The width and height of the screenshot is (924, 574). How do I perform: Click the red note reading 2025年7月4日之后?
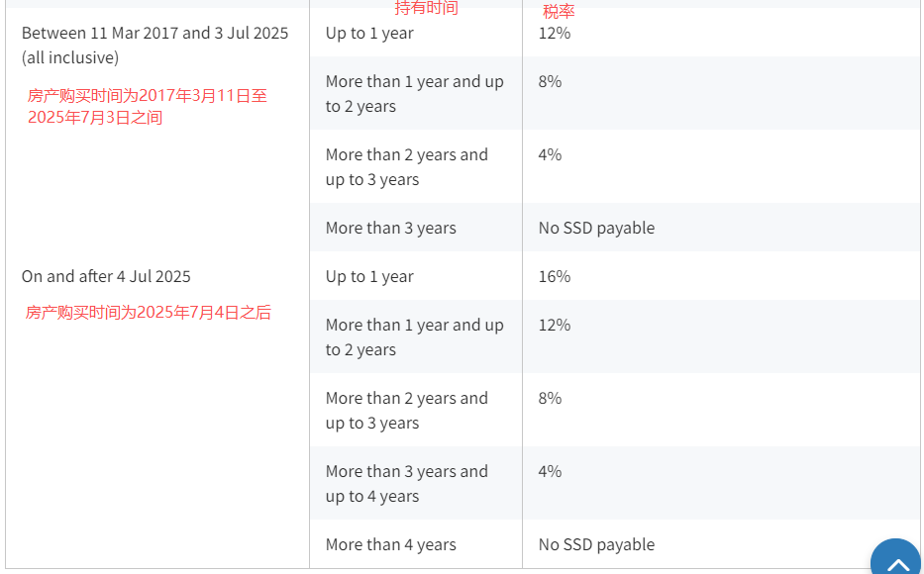coord(149,313)
